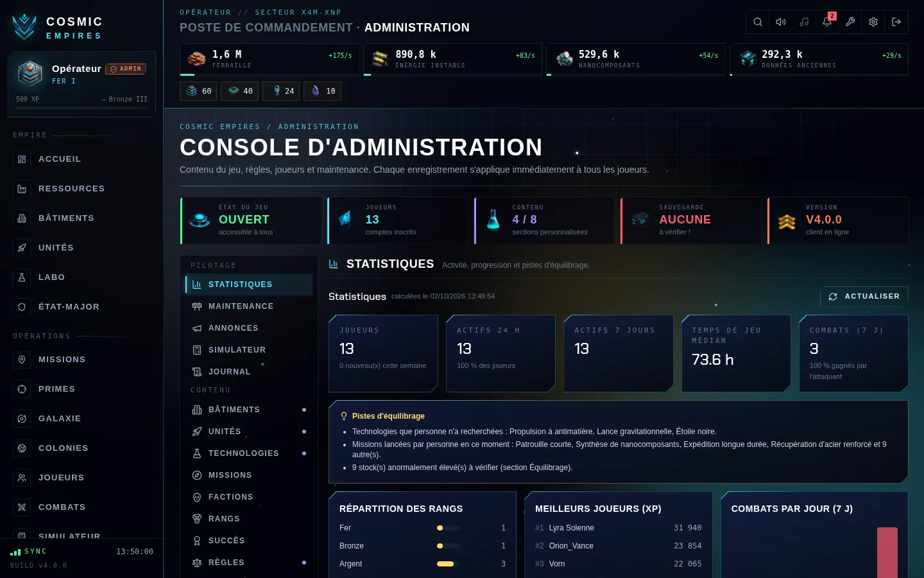Click the Argent rank progress bar
924x578 pixels.
448,564
